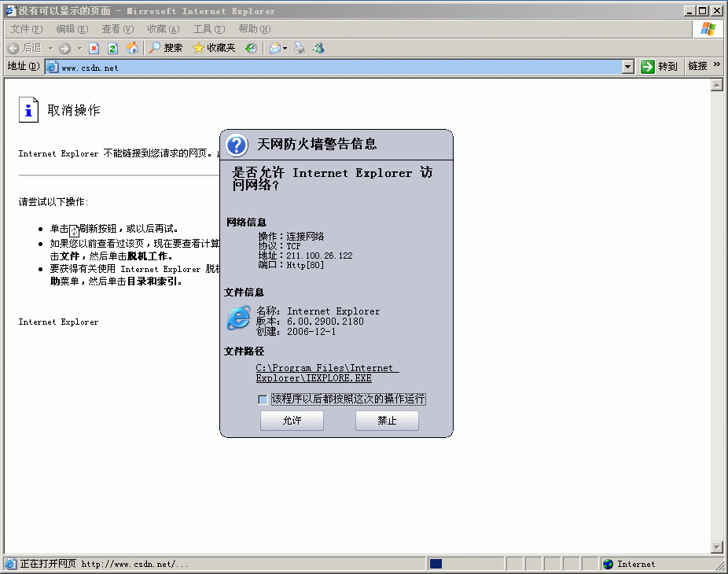Open the Back button history dropdown
The width and height of the screenshot is (728, 574).
coord(50,48)
